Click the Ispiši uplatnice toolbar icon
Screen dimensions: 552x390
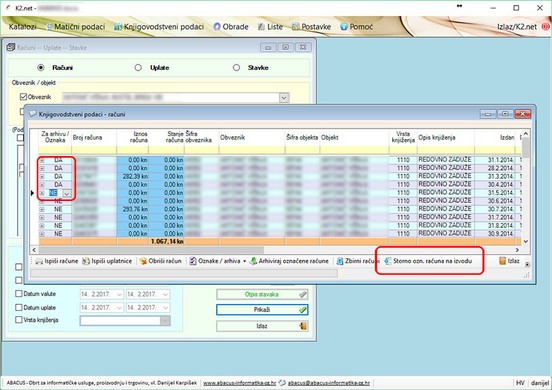point(86,261)
